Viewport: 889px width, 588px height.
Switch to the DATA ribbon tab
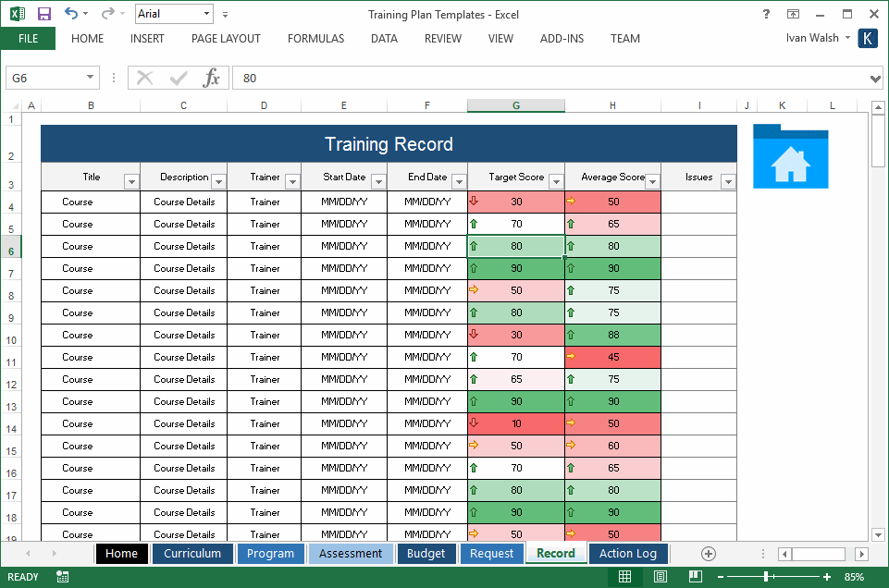(x=383, y=39)
